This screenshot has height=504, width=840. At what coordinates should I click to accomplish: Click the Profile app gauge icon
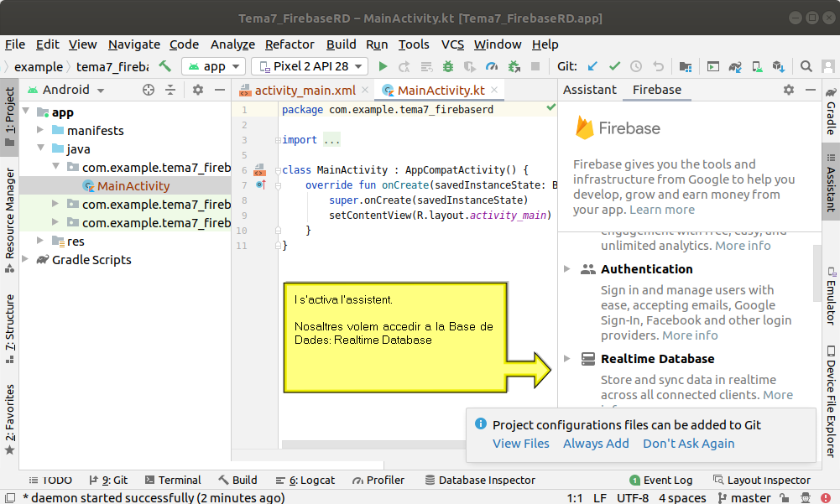[x=491, y=66]
